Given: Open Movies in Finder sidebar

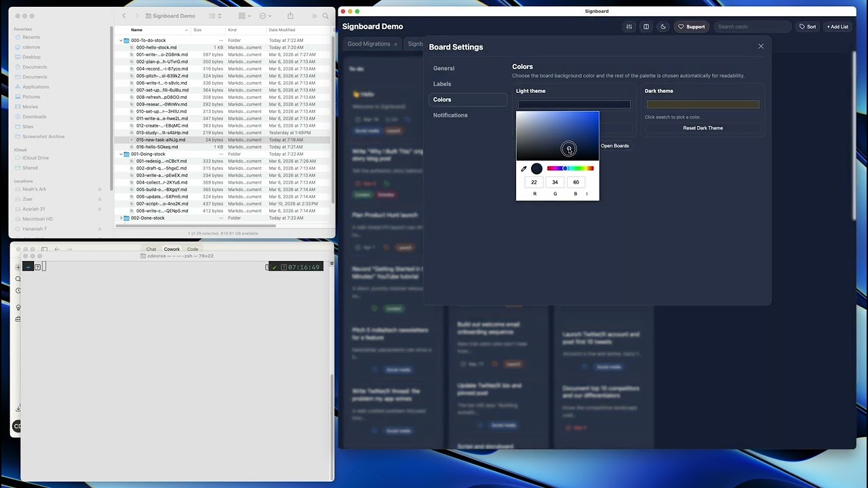Looking at the screenshot, I should [x=31, y=106].
